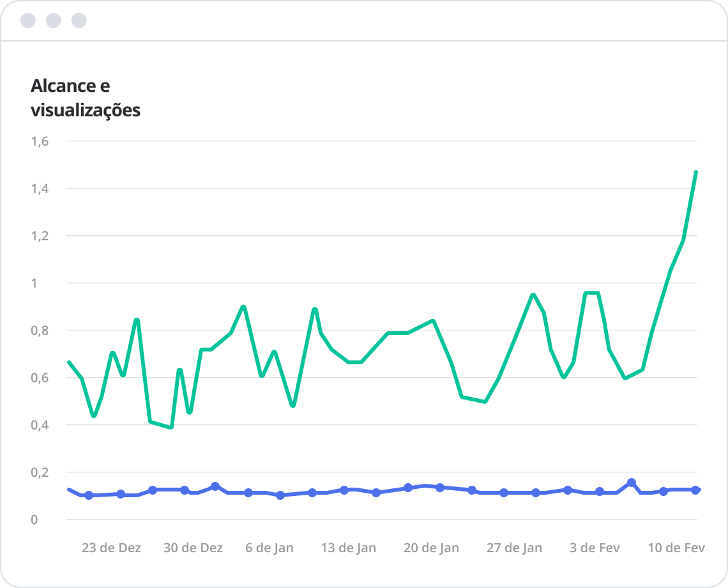Screen dimensions: 728x588
Task: Click the last blue data point marker
Action: tap(695, 490)
